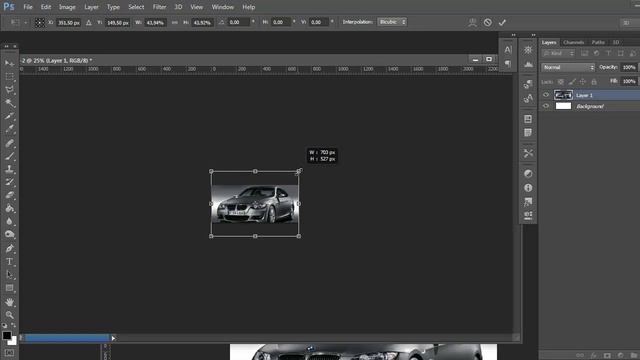Open the Paragraph panel icon

pyautogui.click(x=508, y=64)
